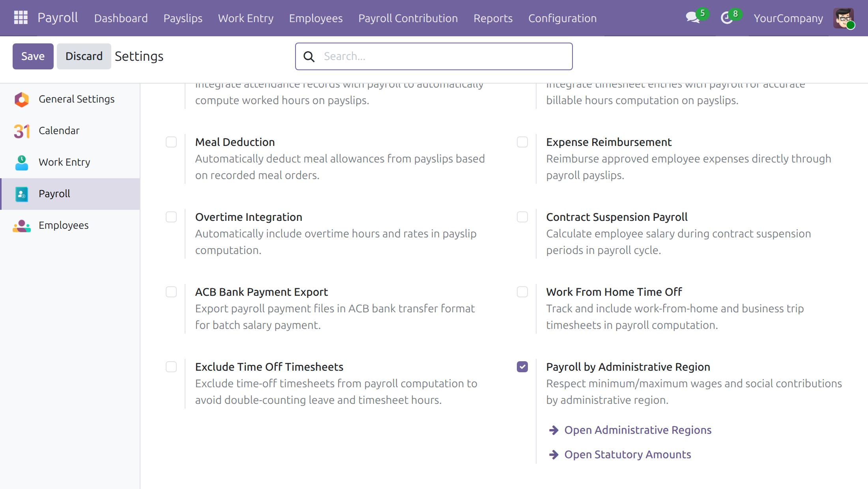The image size is (868, 489).
Task: Click the Calendar 31 icon
Action: coord(22,131)
